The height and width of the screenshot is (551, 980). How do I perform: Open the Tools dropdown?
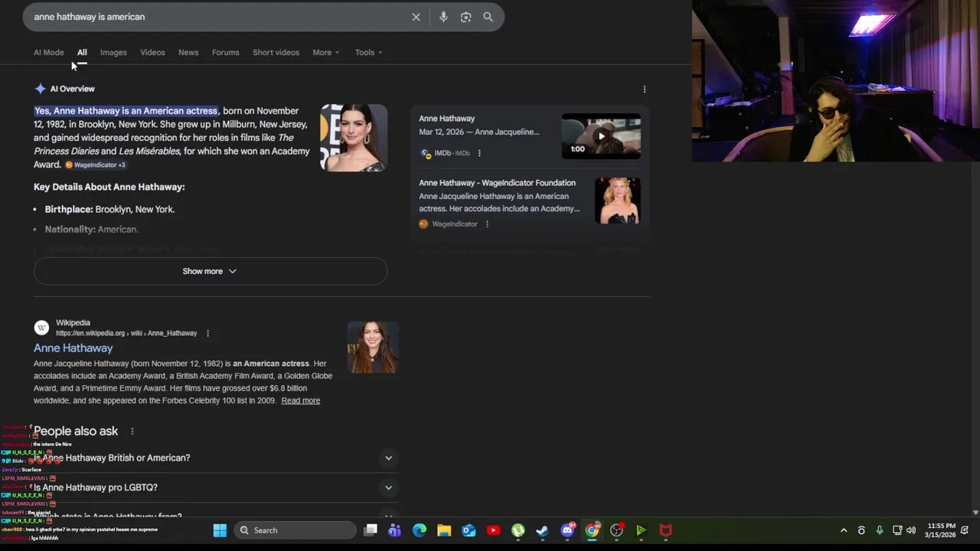click(368, 53)
